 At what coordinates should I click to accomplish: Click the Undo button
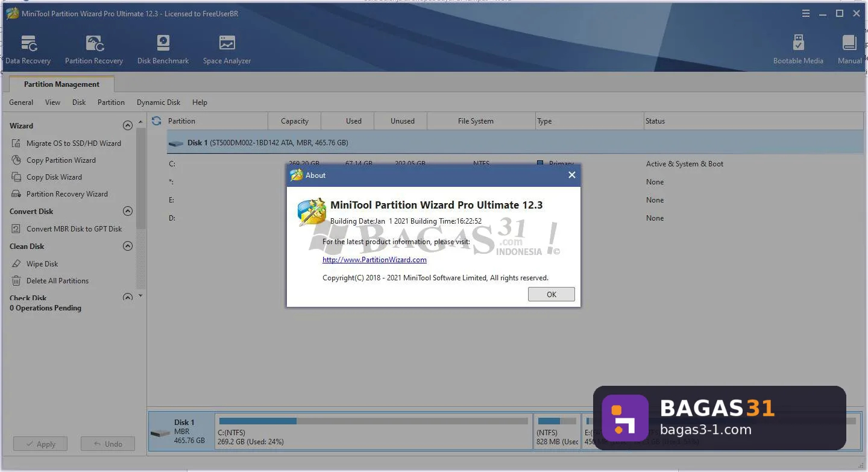click(108, 444)
